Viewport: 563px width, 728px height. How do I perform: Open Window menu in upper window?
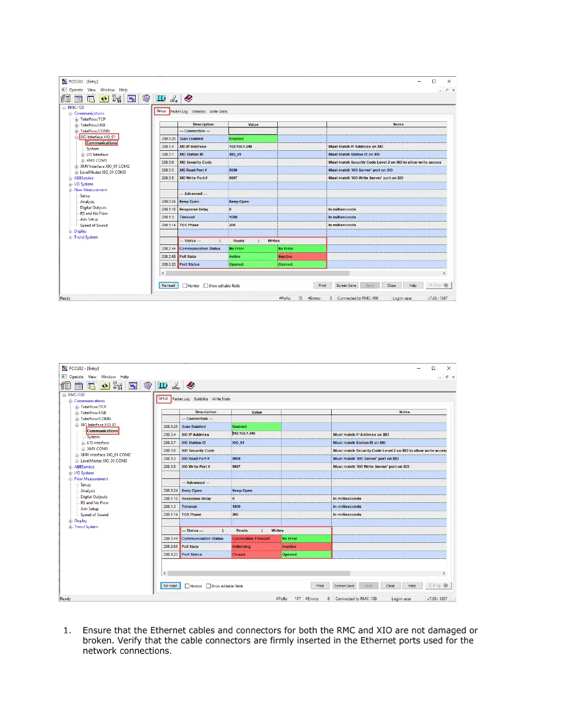pos(108,90)
